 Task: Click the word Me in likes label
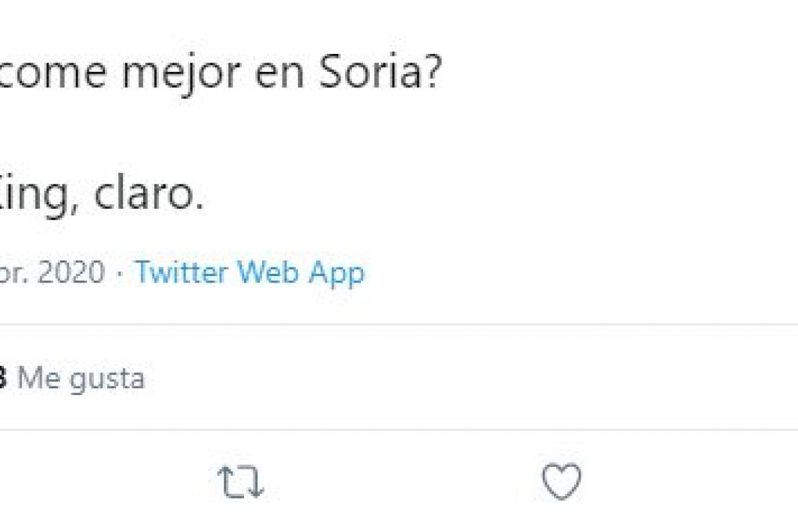coord(39,378)
